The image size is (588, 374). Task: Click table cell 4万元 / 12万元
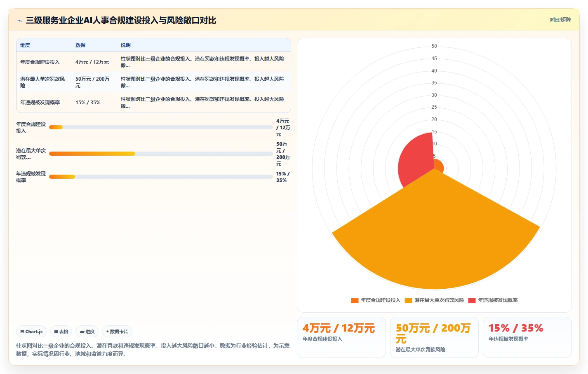pos(92,62)
